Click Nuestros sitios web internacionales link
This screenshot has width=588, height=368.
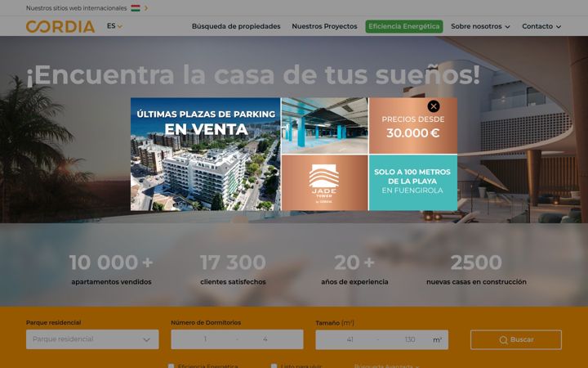pos(76,8)
